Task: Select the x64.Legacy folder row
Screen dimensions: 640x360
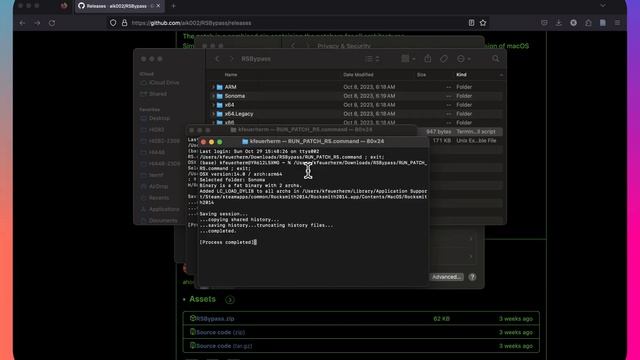Action: point(356,114)
